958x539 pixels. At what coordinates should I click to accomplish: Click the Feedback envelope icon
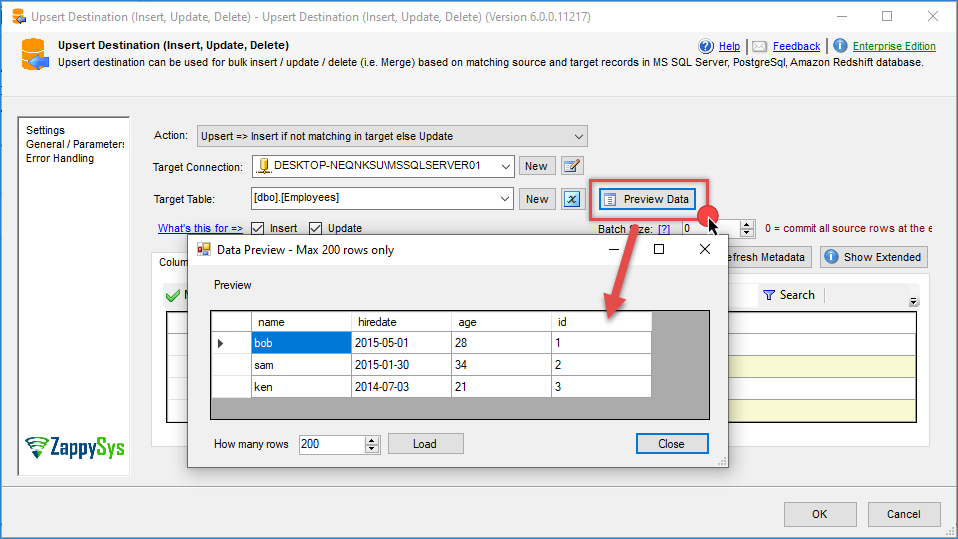[x=759, y=46]
